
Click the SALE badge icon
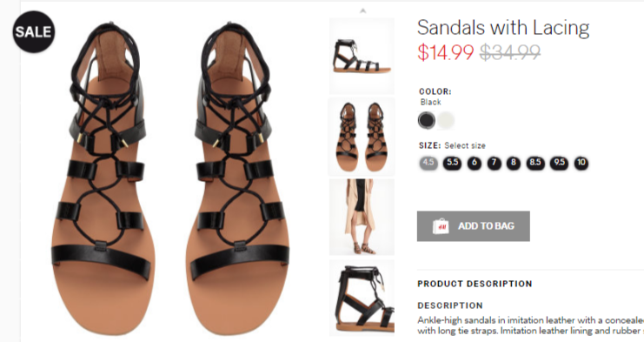[34, 31]
